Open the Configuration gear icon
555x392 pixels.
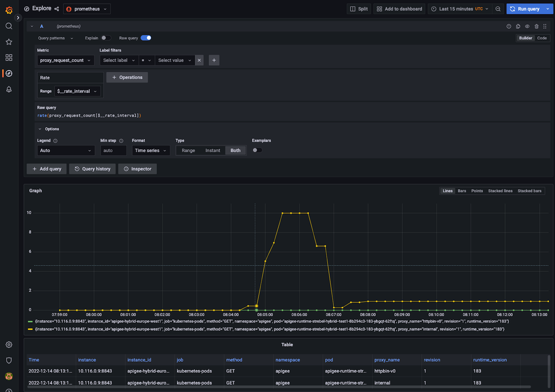click(x=9, y=345)
